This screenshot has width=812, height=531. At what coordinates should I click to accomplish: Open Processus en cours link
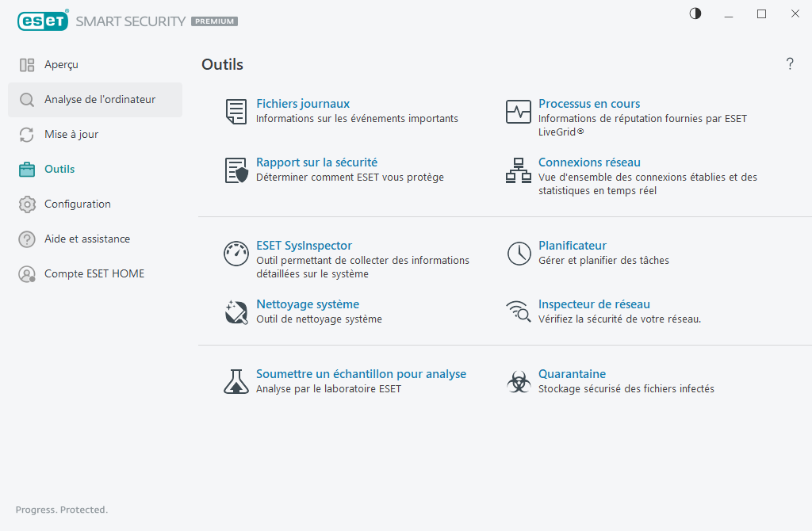click(589, 104)
